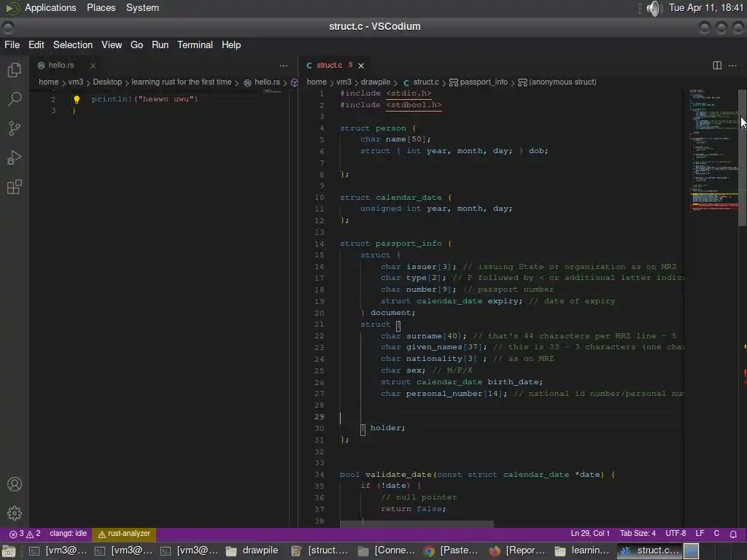
Task: Click the rust-analyzer status item
Action: [x=124, y=534]
